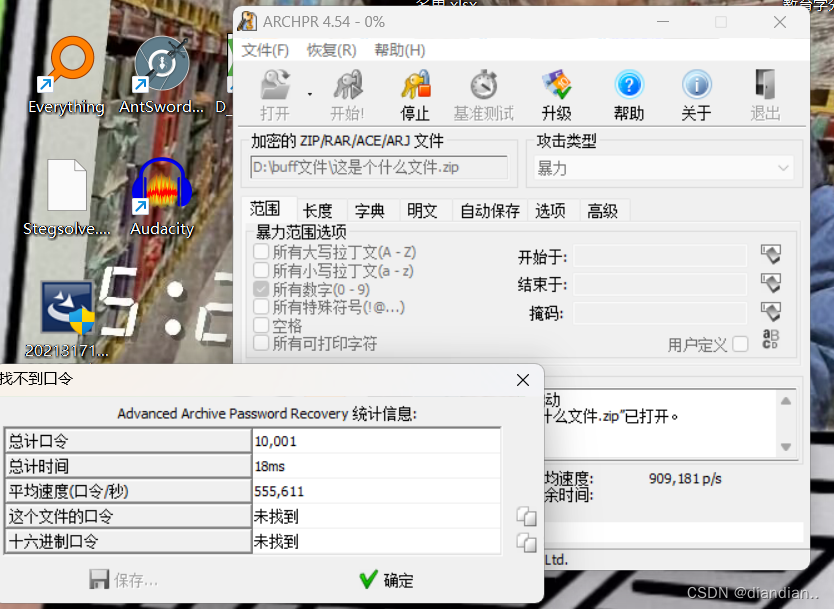This screenshot has width=834, height=609.
Task: Toggle the 空格 checkbox
Action: [x=261, y=325]
